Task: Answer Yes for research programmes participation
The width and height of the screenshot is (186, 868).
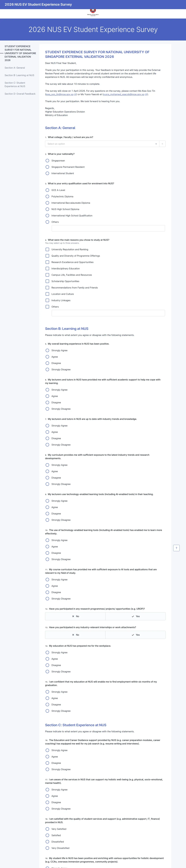Action: tap(135, 616)
